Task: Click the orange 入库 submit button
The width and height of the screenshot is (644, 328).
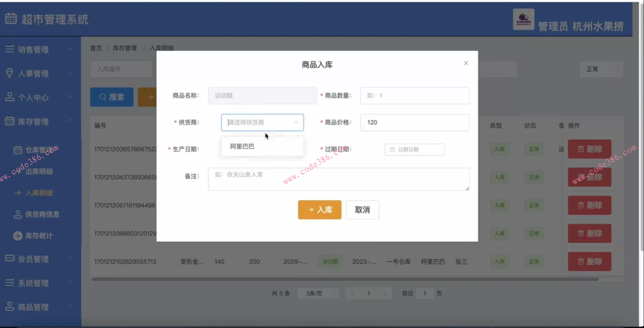Action: point(319,210)
